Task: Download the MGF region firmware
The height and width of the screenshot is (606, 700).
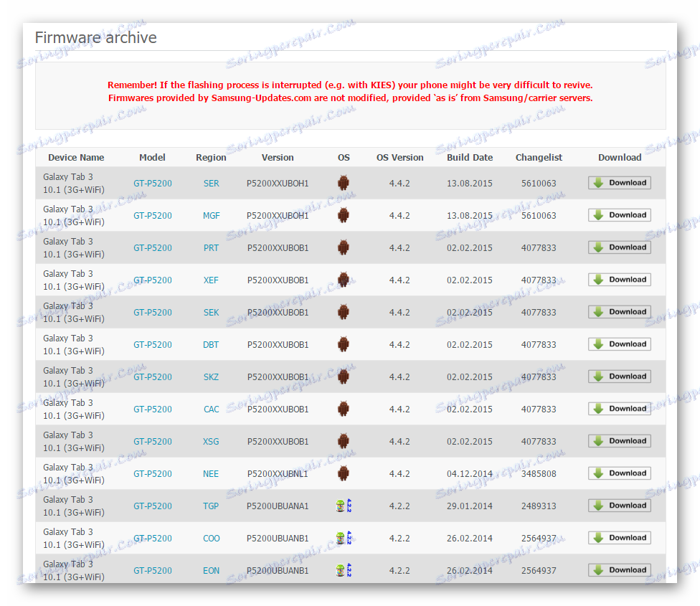Action: point(619,215)
